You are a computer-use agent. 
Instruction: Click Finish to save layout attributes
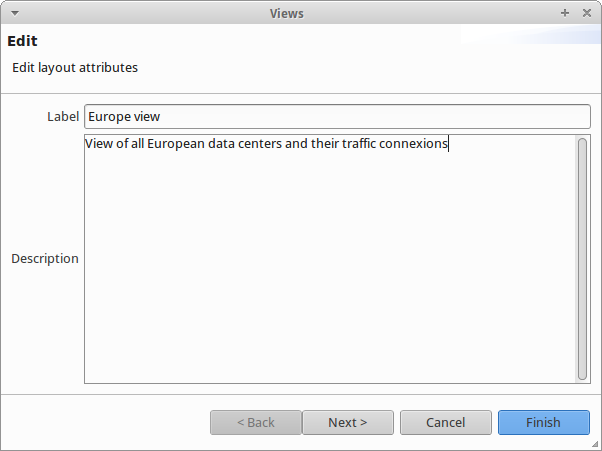(543, 422)
